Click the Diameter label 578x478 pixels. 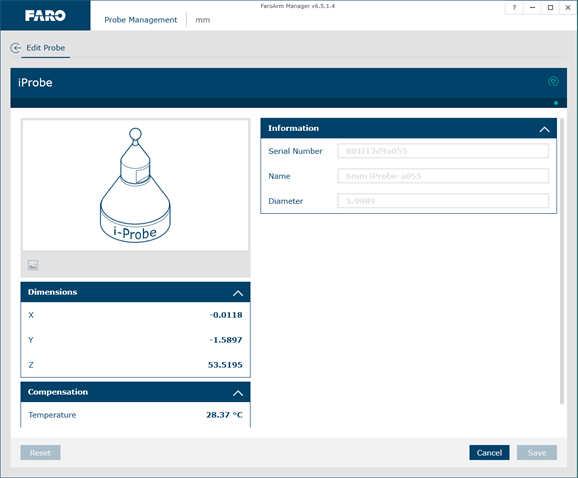click(286, 201)
